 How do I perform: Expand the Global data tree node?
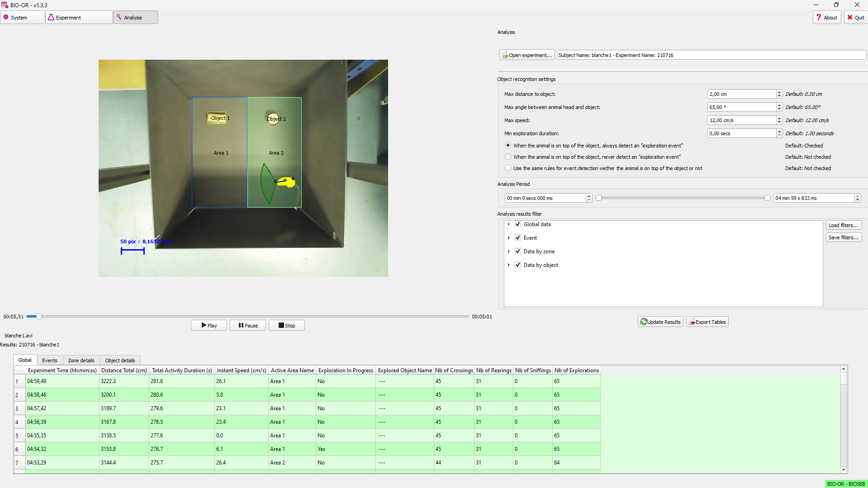509,224
